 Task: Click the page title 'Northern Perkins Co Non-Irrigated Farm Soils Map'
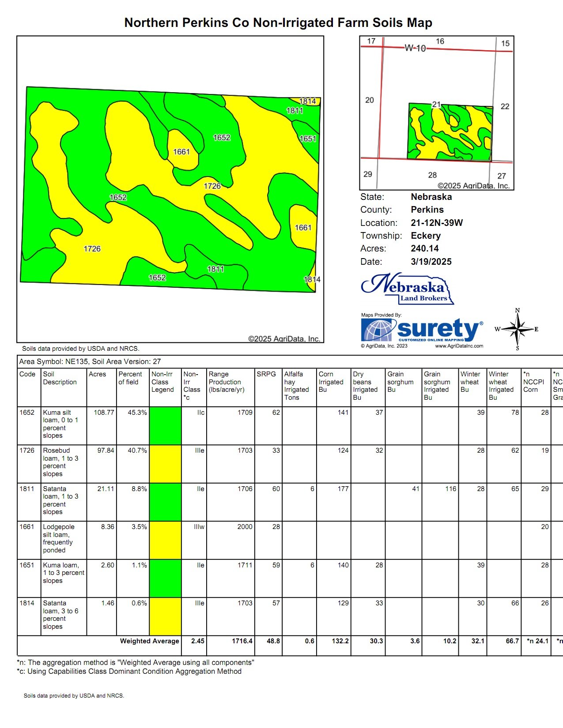(278, 23)
